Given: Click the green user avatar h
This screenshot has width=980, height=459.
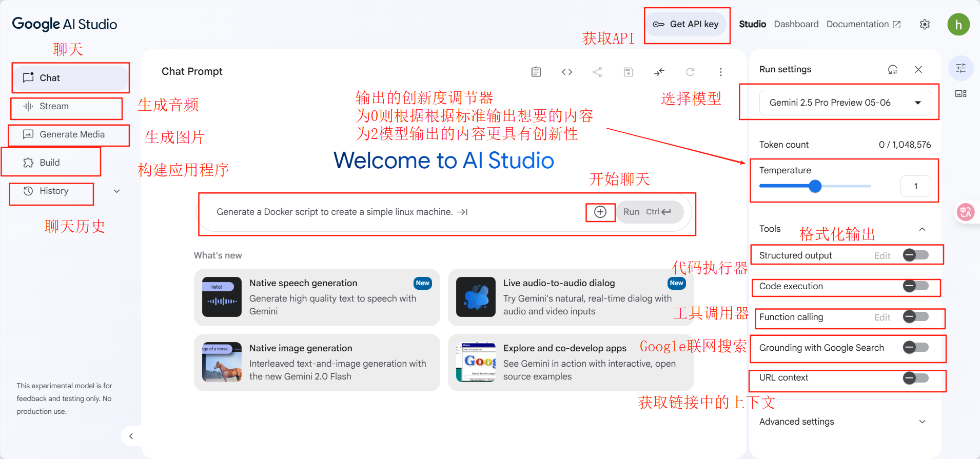Looking at the screenshot, I should click(958, 24).
